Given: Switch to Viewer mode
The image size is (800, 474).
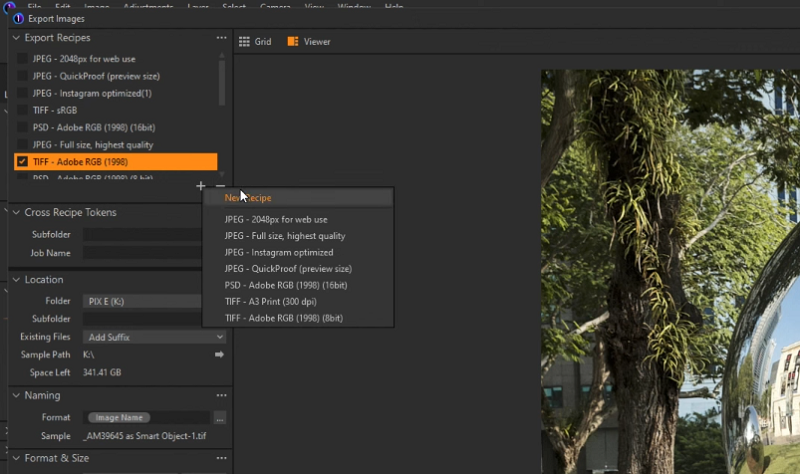Looking at the screenshot, I should (309, 42).
